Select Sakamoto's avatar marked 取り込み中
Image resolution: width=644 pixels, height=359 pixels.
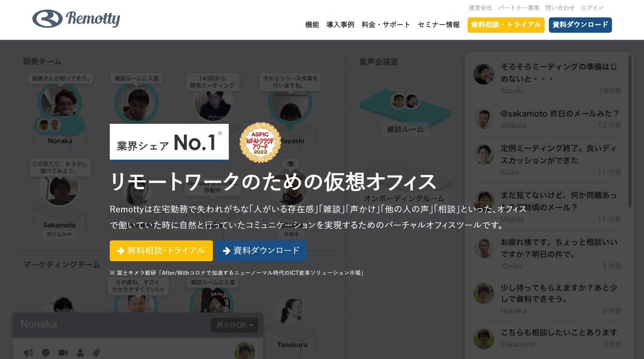tap(59, 189)
